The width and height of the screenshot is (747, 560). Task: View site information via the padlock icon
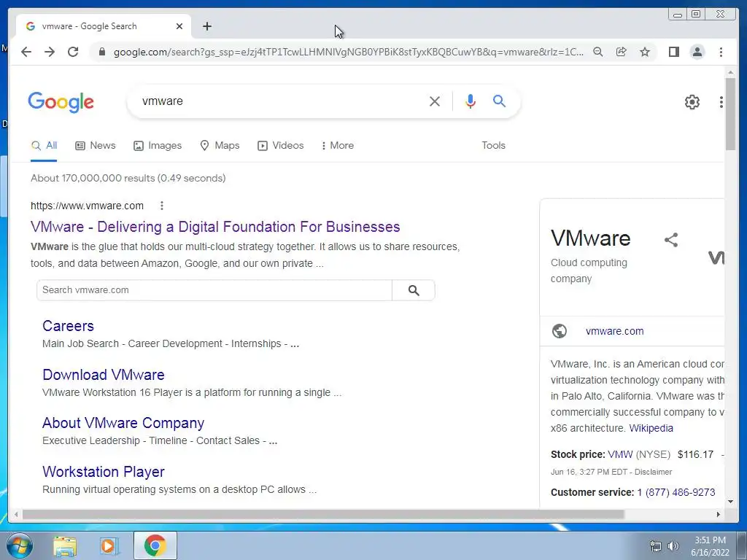[101, 52]
